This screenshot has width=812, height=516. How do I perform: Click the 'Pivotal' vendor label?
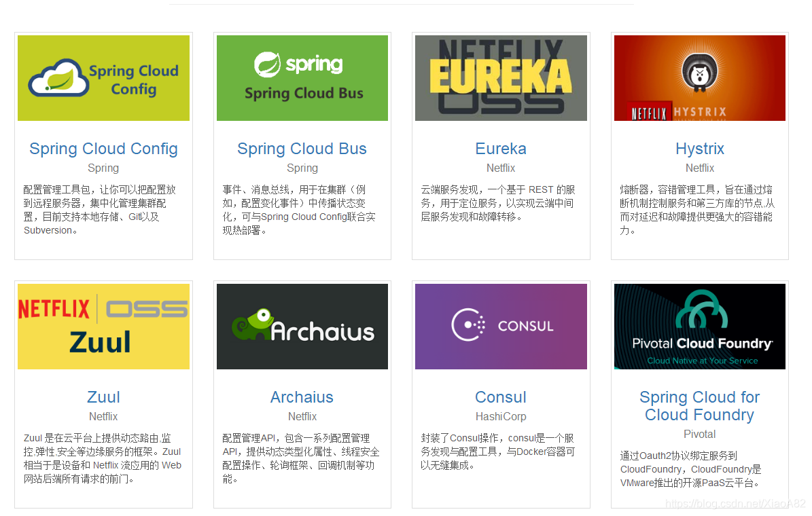pos(700,435)
